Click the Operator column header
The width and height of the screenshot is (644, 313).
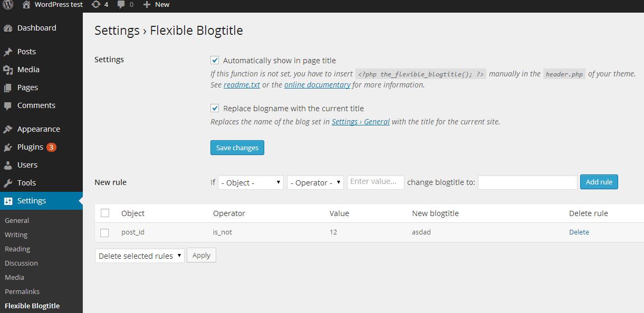[x=229, y=213]
